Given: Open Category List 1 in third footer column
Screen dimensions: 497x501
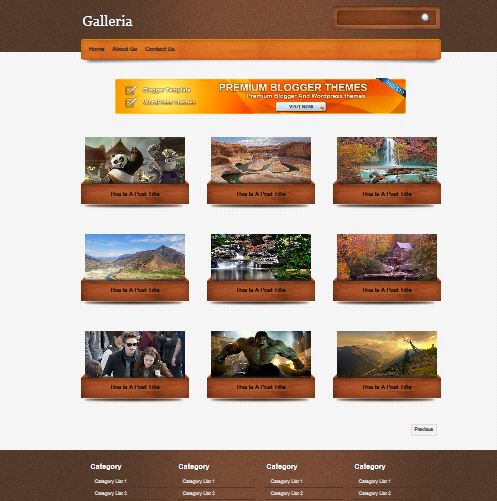Looking at the screenshot, I should point(286,481).
